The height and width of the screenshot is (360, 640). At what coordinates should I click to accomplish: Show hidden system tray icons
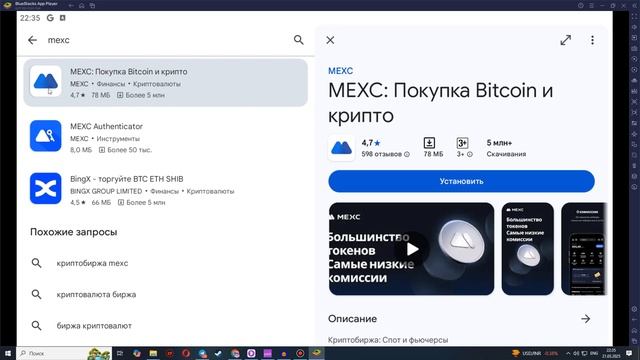pos(568,353)
